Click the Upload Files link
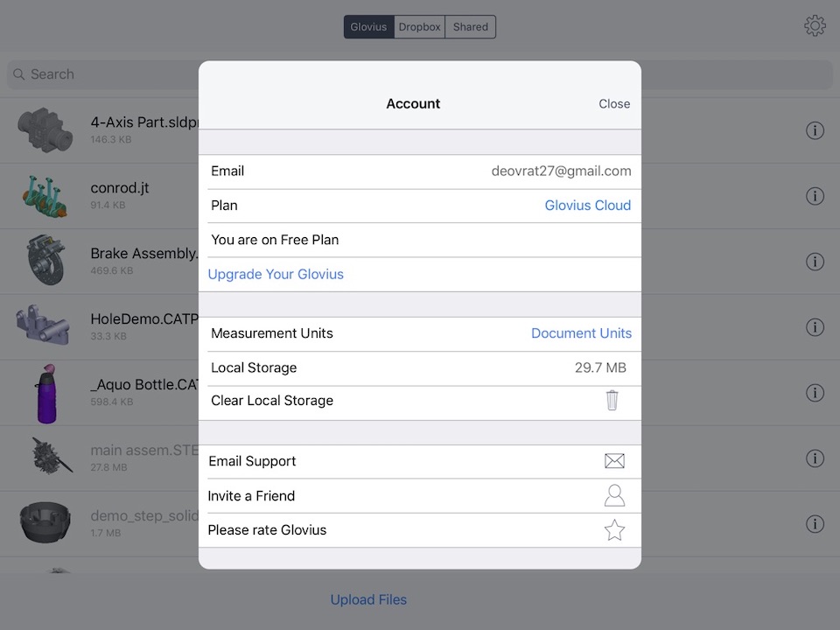 pyautogui.click(x=368, y=599)
